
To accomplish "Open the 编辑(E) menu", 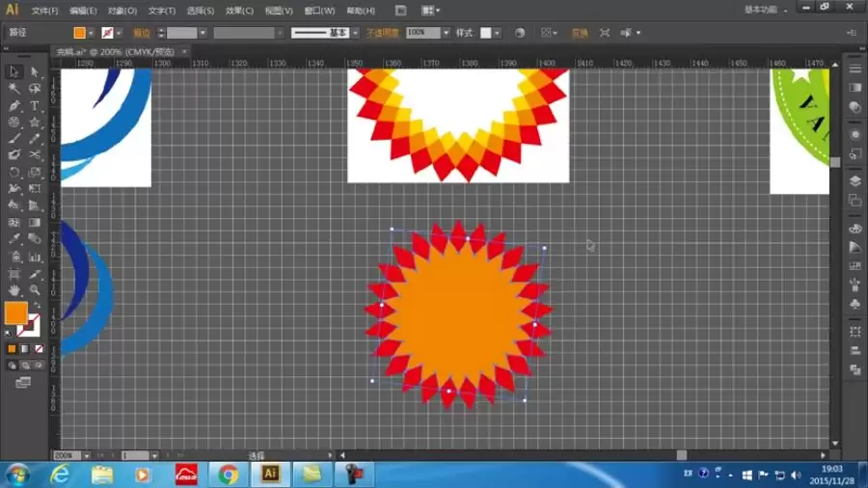I will coord(83,11).
